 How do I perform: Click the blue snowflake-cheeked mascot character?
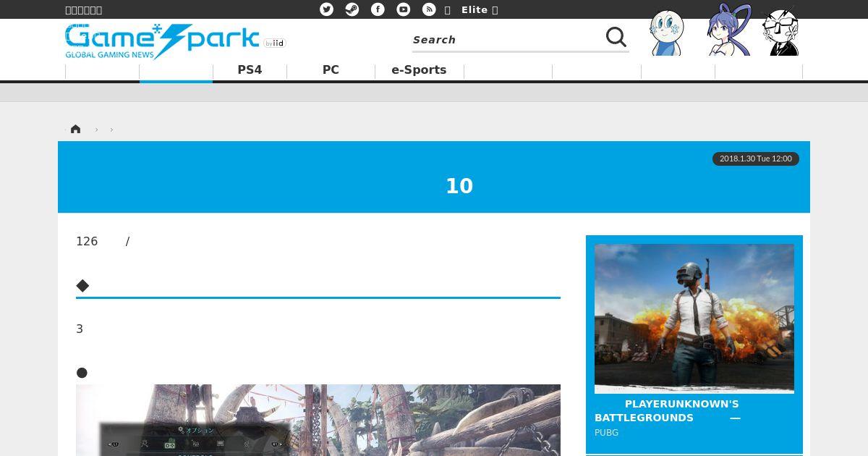[x=666, y=33]
